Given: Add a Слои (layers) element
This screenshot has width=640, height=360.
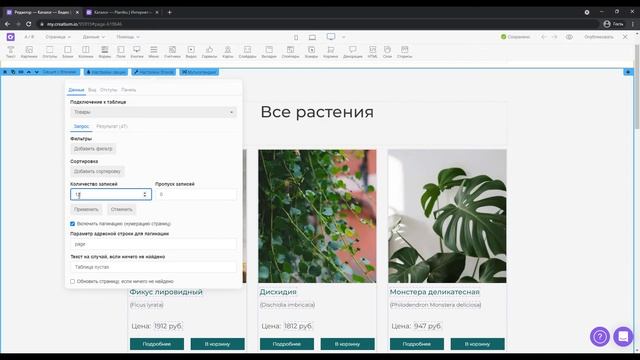Looking at the screenshot, I should pyautogui.click(x=387, y=52).
